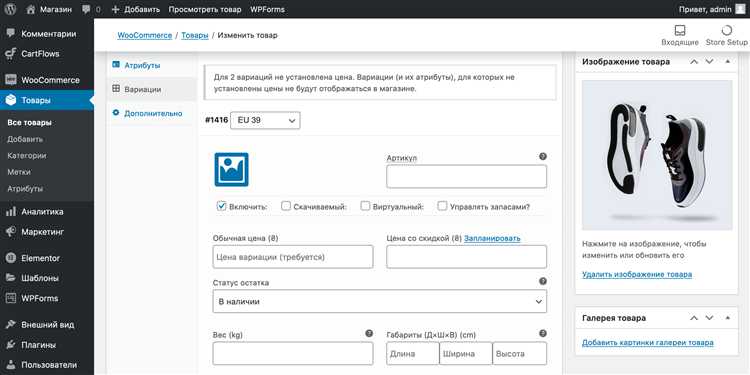Click the Комментарии sidebar icon
The width and height of the screenshot is (750, 375).
[11, 33]
